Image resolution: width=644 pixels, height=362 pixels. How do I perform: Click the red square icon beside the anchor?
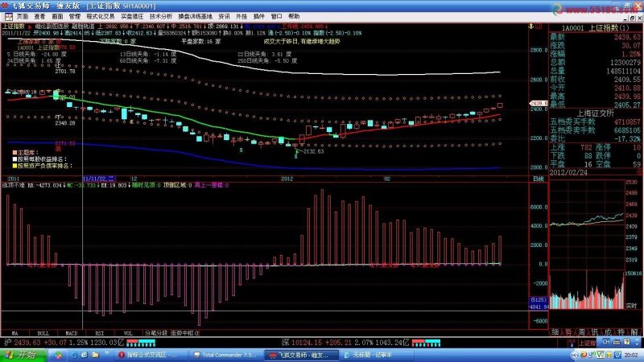[x=539, y=27]
